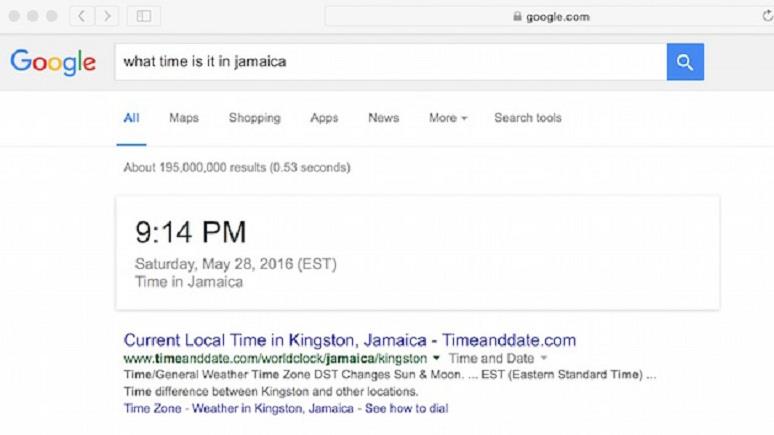This screenshot has height=435, width=774.
Task: Click the Google logo
Action: pos(53,62)
